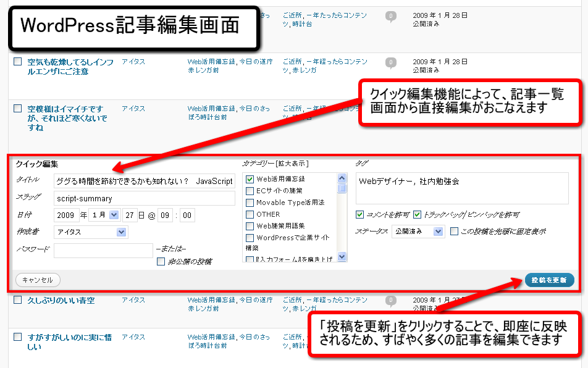Click comment bubble in top row dated 2009年1月28日
588x368 pixels.
[390, 16]
